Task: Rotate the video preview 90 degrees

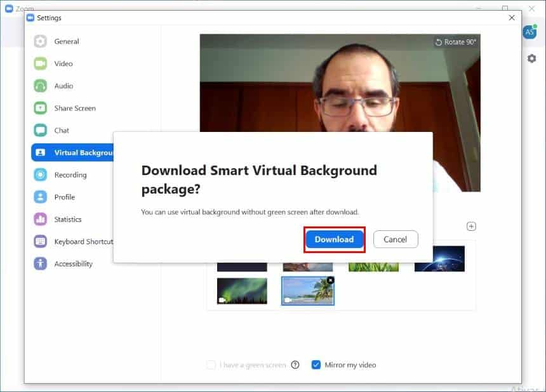Action: pyautogui.click(x=455, y=42)
